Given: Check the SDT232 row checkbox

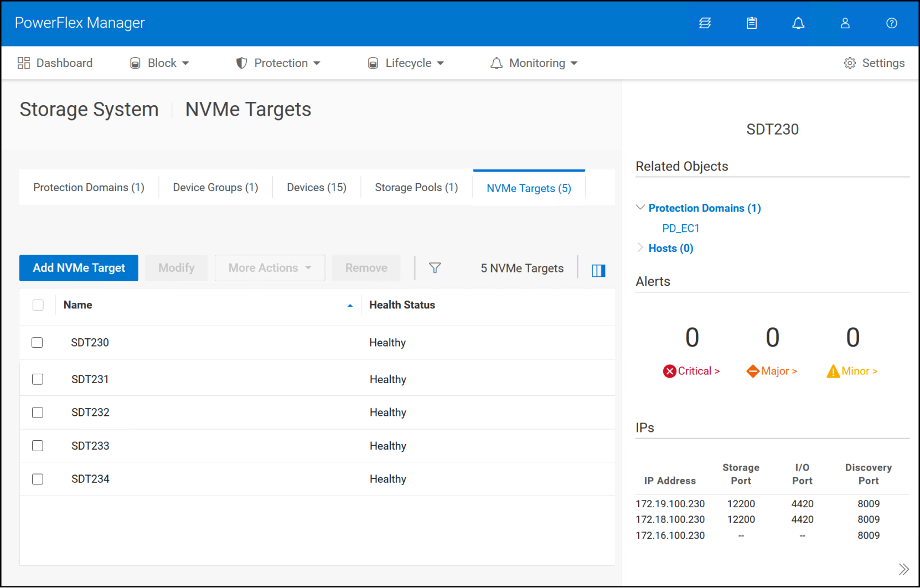Looking at the screenshot, I should click(x=38, y=412).
